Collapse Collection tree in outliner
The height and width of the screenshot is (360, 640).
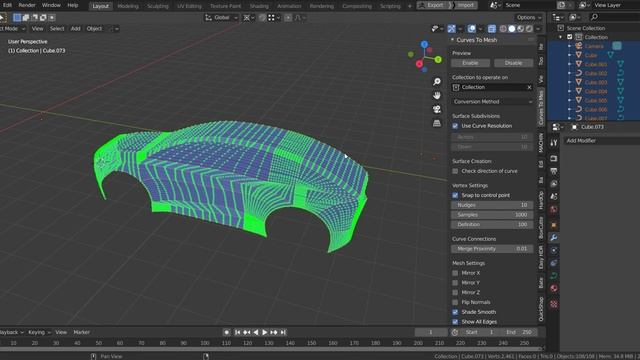561,37
